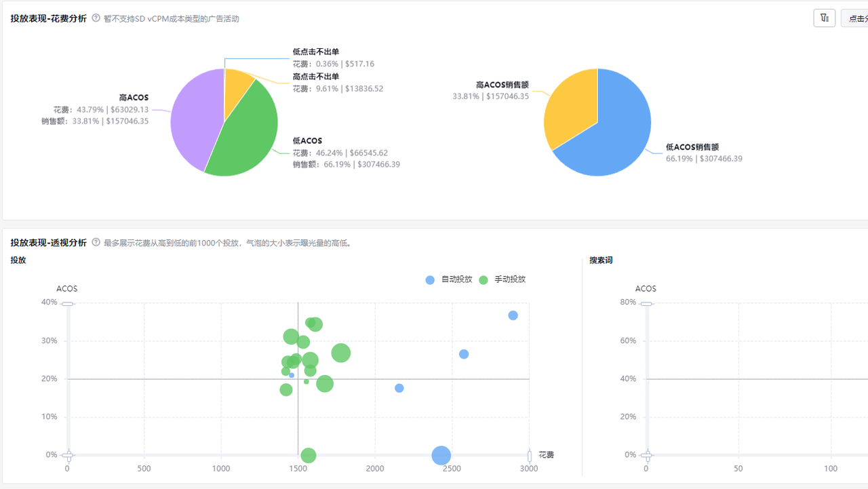Click the filter icon button at top right
868x489 pixels.
tap(824, 18)
